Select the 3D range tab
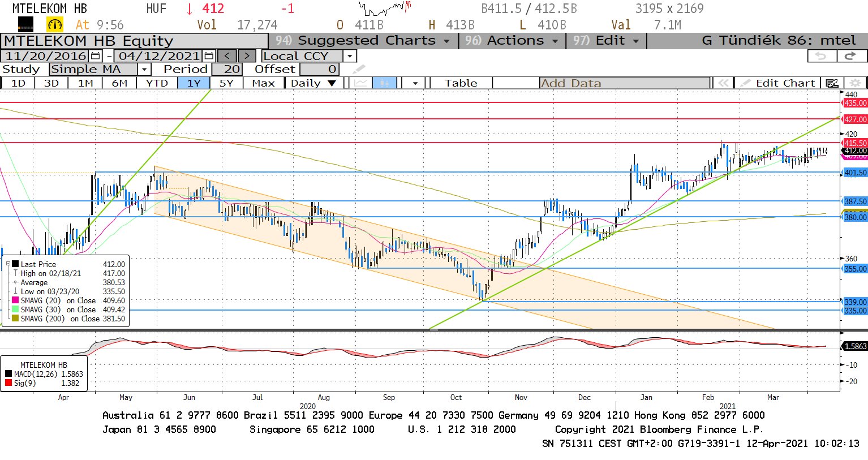This screenshot has width=868, height=460. (51, 83)
